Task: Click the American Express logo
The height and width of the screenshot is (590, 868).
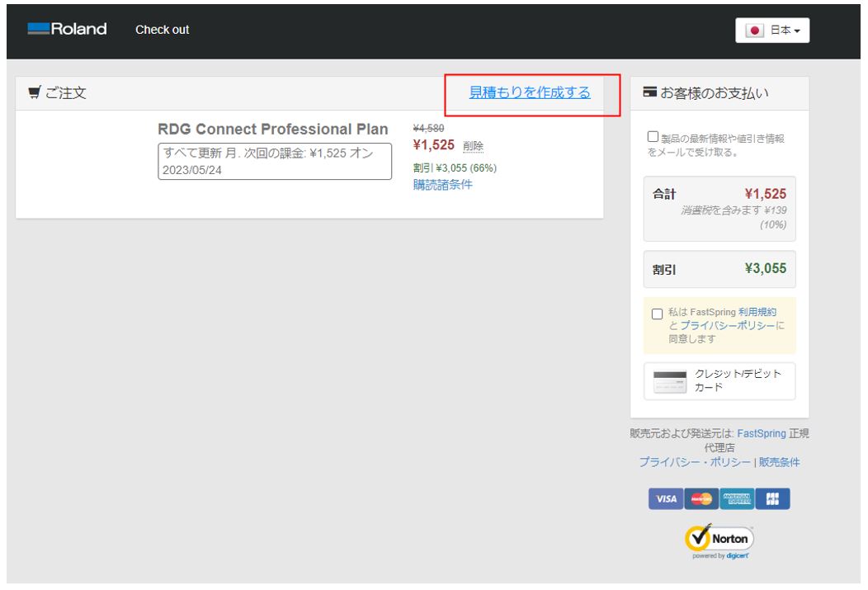Action: (x=737, y=498)
